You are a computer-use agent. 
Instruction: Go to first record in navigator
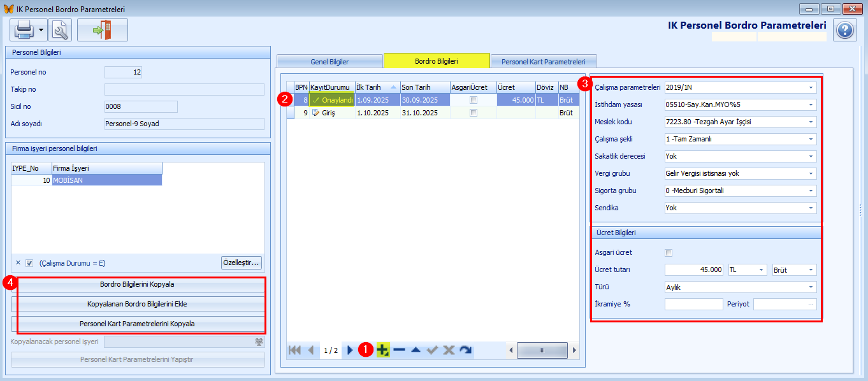pyautogui.click(x=294, y=350)
